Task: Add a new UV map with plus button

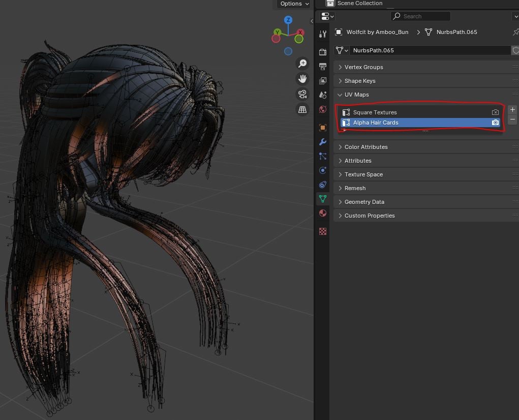Action: (512, 110)
